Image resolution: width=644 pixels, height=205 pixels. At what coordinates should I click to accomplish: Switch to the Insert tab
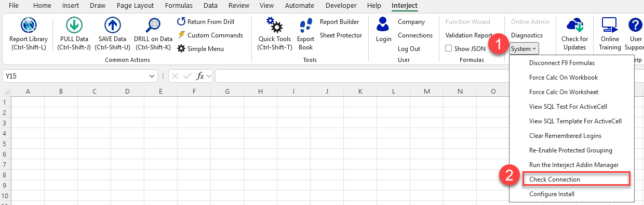tap(71, 6)
